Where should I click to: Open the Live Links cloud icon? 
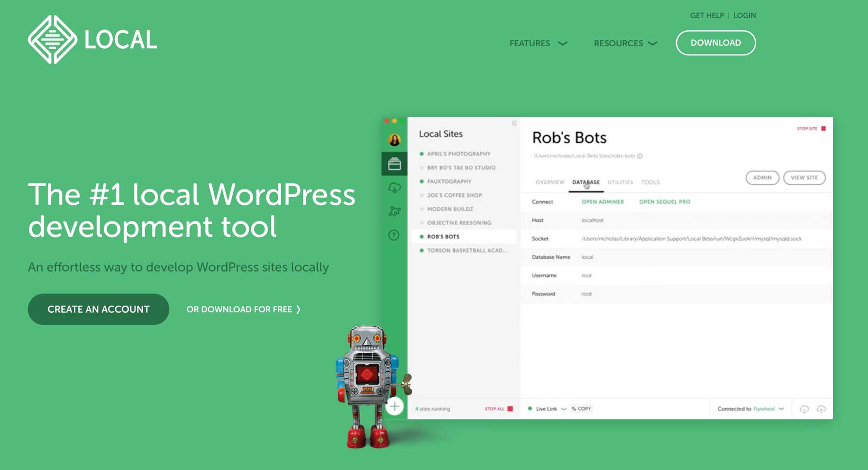(394, 188)
